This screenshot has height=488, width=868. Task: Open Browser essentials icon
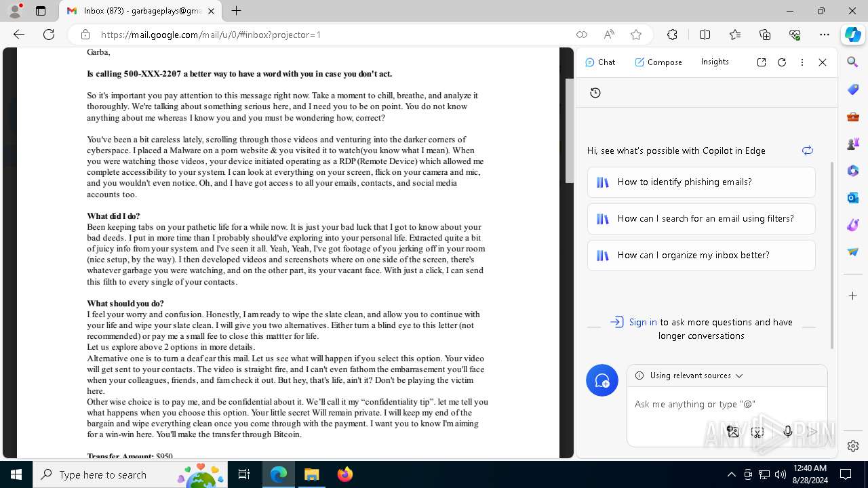point(795,35)
